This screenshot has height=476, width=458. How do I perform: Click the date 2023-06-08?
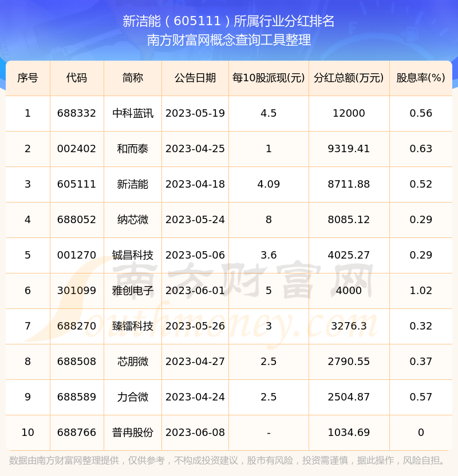195,433
